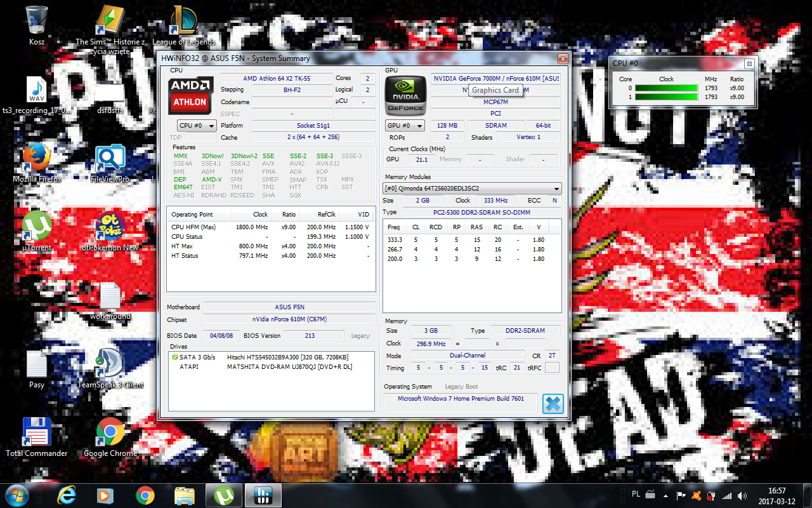Close the small CPU #0 window

[749, 63]
